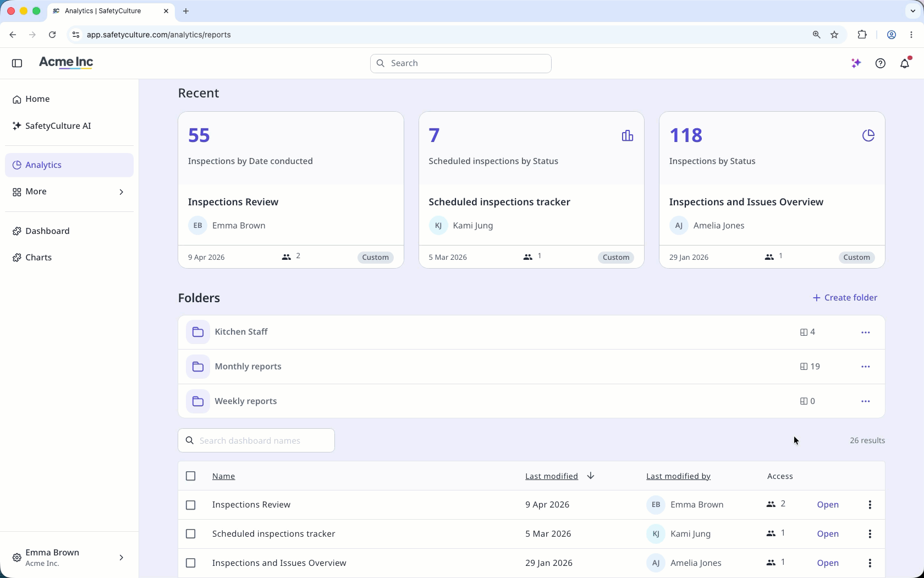The width and height of the screenshot is (924, 578).
Task: Open the Kitchen Staff folder name
Action: click(x=241, y=332)
